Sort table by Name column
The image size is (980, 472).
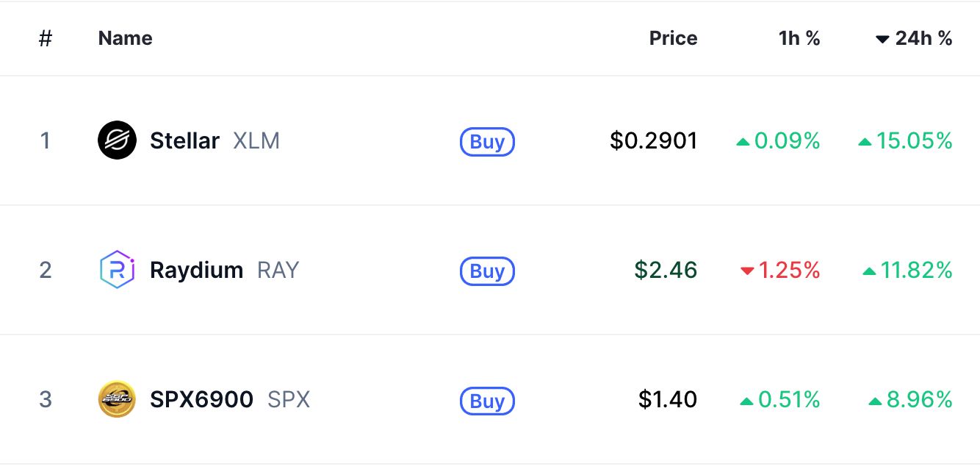(x=126, y=38)
